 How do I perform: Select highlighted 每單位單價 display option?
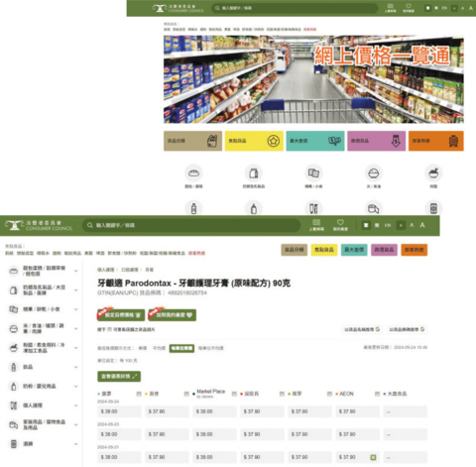pos(181,348)
